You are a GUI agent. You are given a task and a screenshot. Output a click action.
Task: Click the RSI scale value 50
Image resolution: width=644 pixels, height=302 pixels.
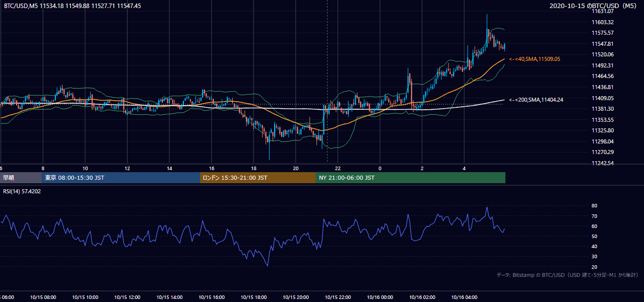tap(594, 236)
